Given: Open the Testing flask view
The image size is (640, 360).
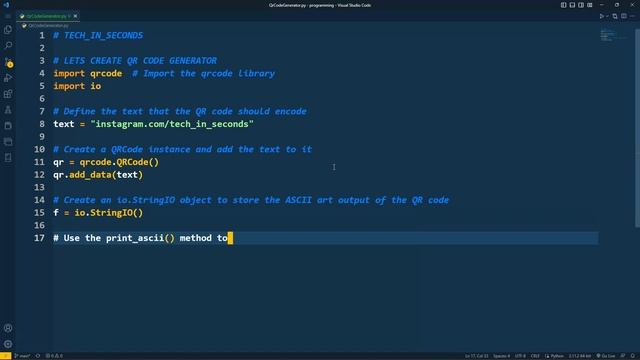Looking at the screenshot, I should point(8,110).
